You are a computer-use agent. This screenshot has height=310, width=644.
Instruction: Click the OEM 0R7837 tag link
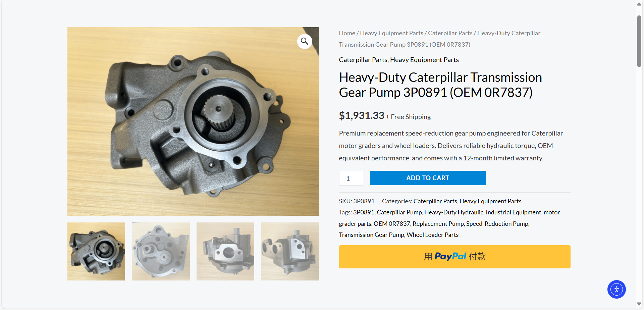pos(392,224)
